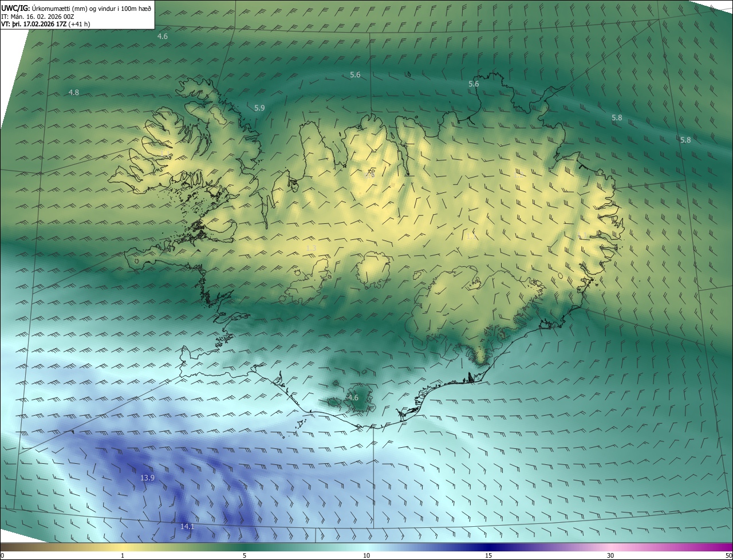This screenshot has height=560, width=733.
Task: Select the 50 tick label on the color scale
Action: tap(728, 555)
